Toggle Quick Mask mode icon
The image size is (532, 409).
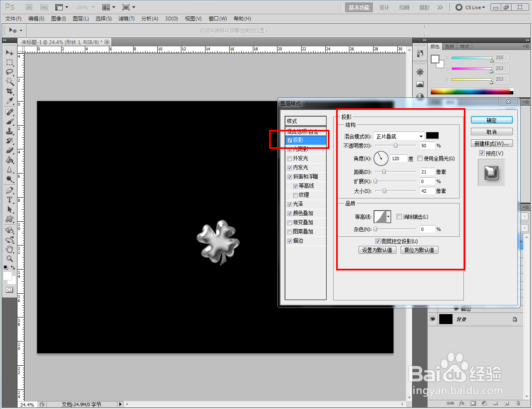click(10, 290)
